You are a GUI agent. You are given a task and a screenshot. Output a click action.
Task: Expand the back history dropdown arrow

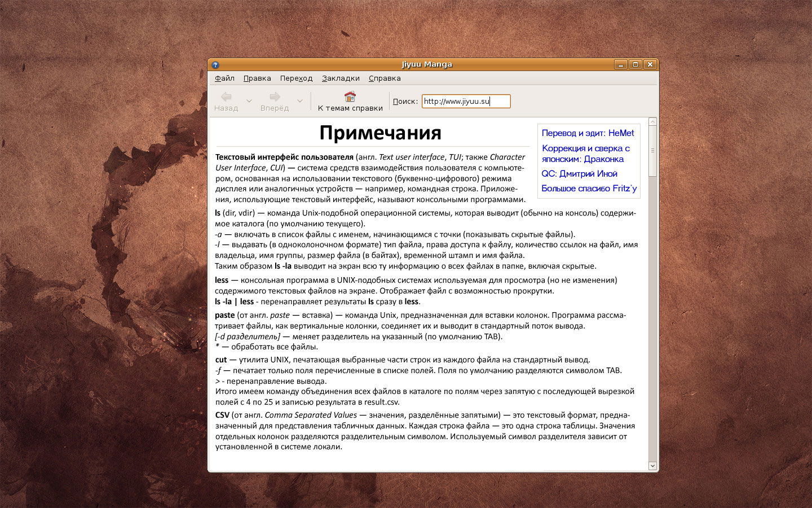coord(249,101)
